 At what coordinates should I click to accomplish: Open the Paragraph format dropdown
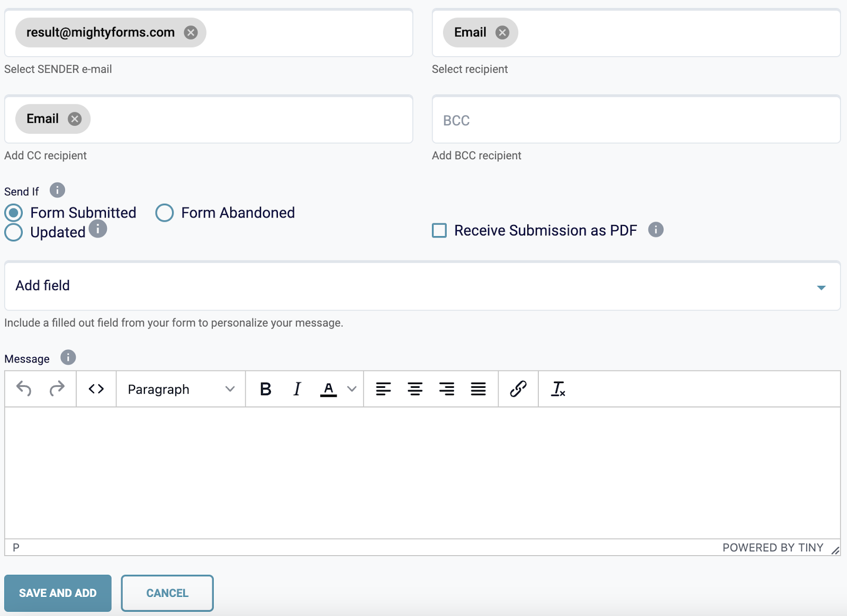pos(181,389)
